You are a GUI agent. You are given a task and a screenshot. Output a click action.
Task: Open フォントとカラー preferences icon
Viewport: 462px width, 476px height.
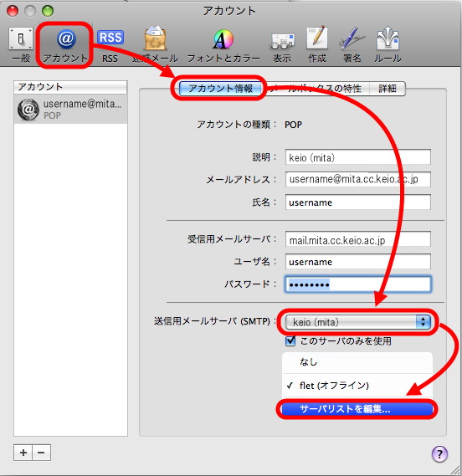click(223, 45)
